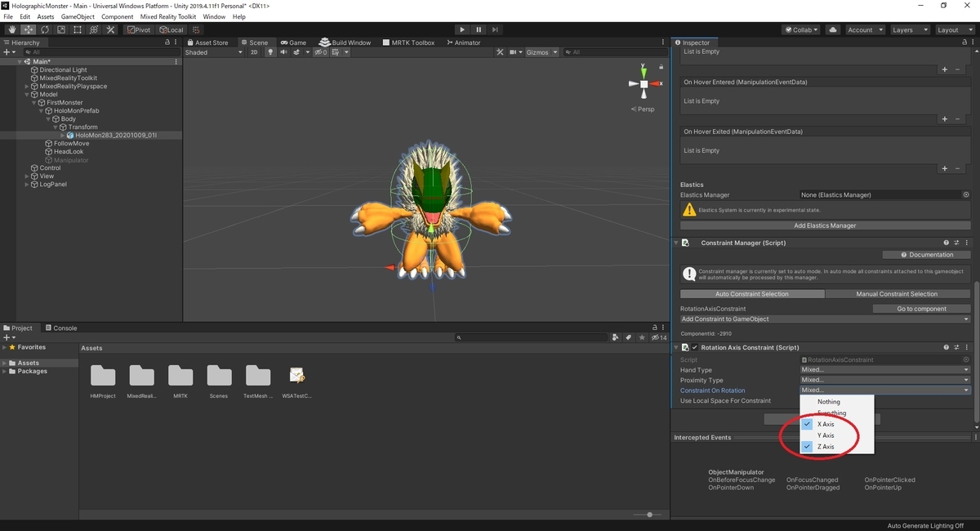Open scene camera settings icon

[x=515, y=52]
